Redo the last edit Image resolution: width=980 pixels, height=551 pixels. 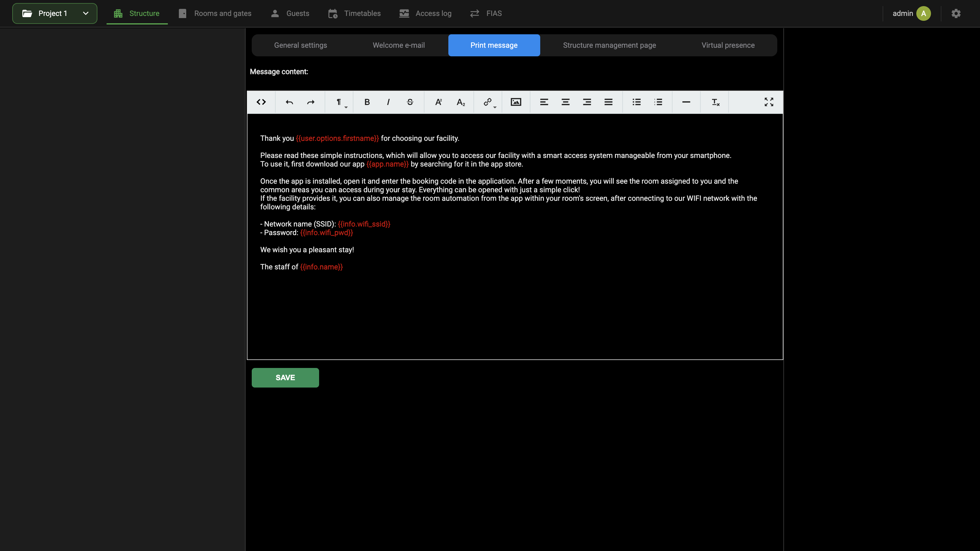(311, 102)
